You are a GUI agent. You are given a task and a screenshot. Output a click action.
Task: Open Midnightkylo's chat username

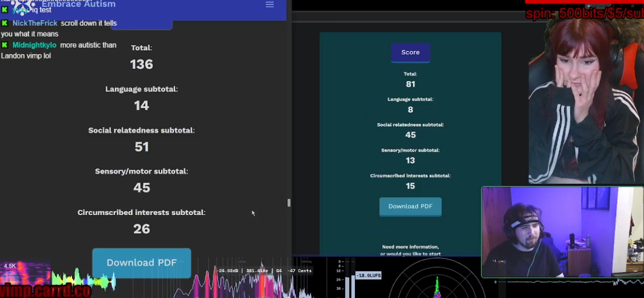click(35, 45)
